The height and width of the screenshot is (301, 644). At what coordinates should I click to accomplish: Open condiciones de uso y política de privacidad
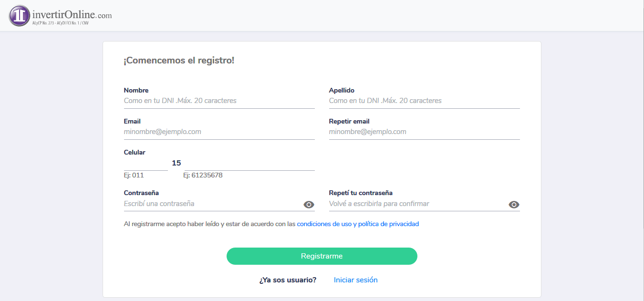coord(358,224)
